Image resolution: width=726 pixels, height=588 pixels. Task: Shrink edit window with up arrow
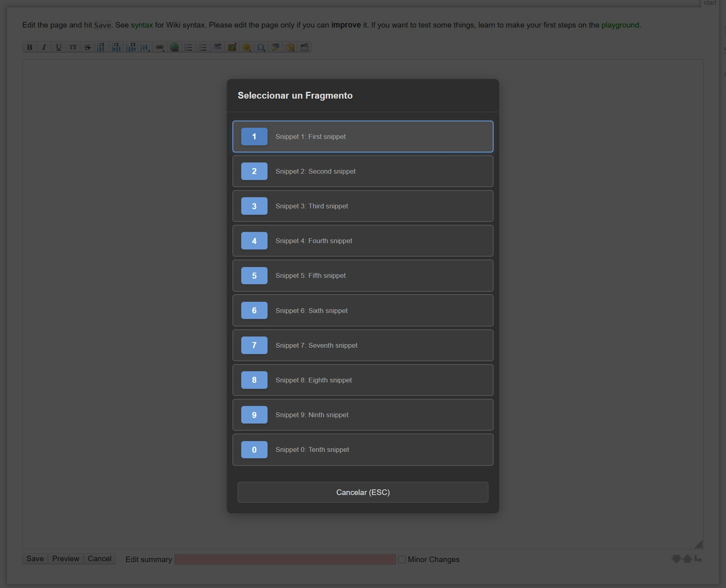(x=687, y=558)
